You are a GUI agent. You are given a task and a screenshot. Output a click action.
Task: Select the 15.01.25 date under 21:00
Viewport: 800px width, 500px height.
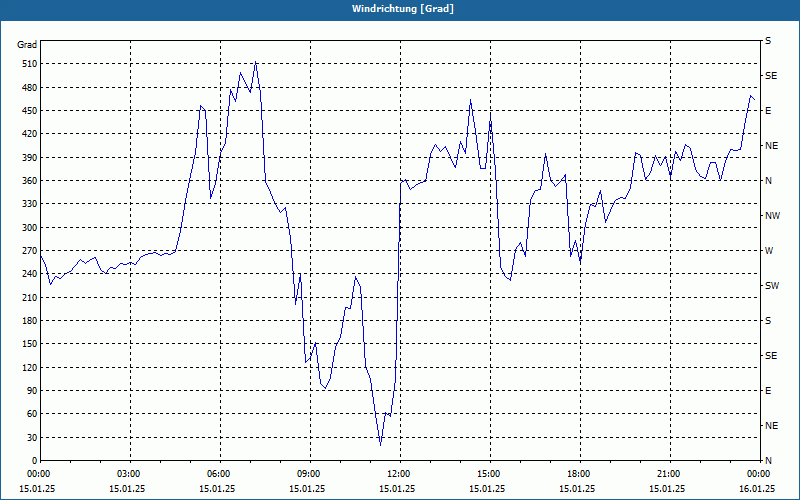pyautogui.click(x=667, y=488)
